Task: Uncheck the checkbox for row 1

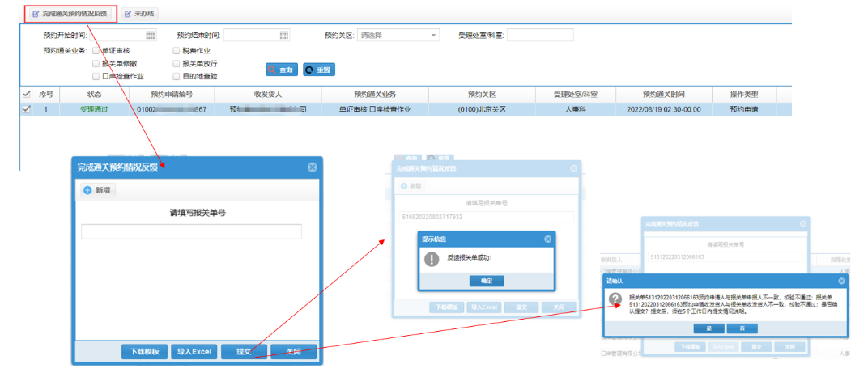Action: [26, 109]
